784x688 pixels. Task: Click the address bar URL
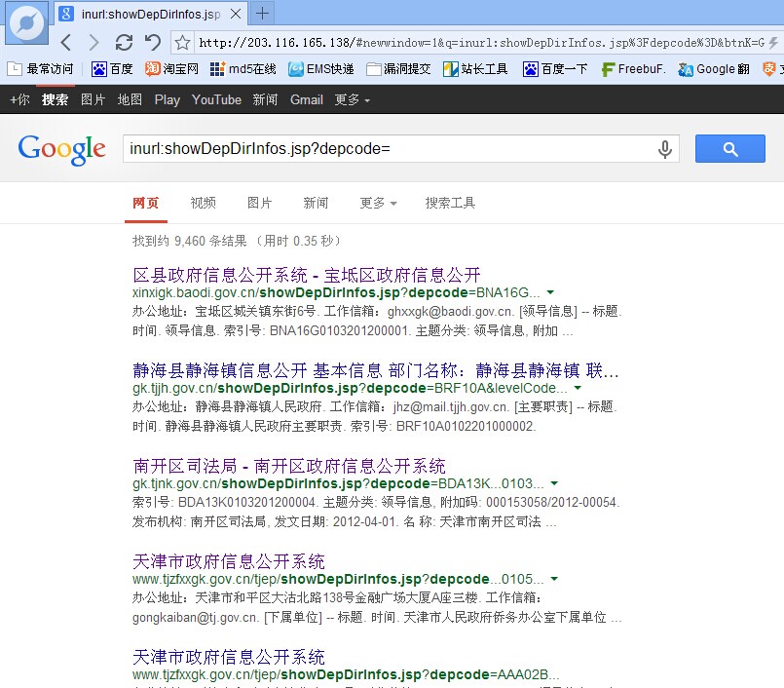[x=481, y=43]
